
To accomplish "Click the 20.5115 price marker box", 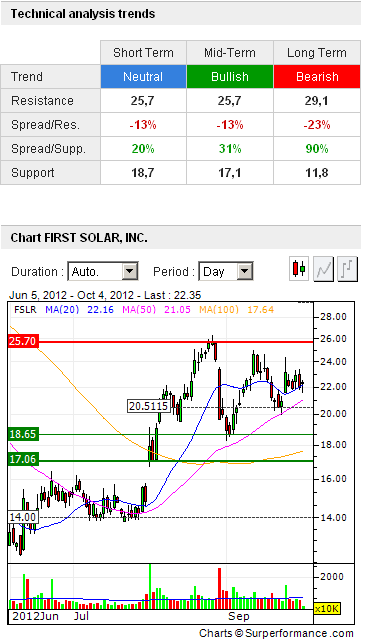I will tap(148, 406).
